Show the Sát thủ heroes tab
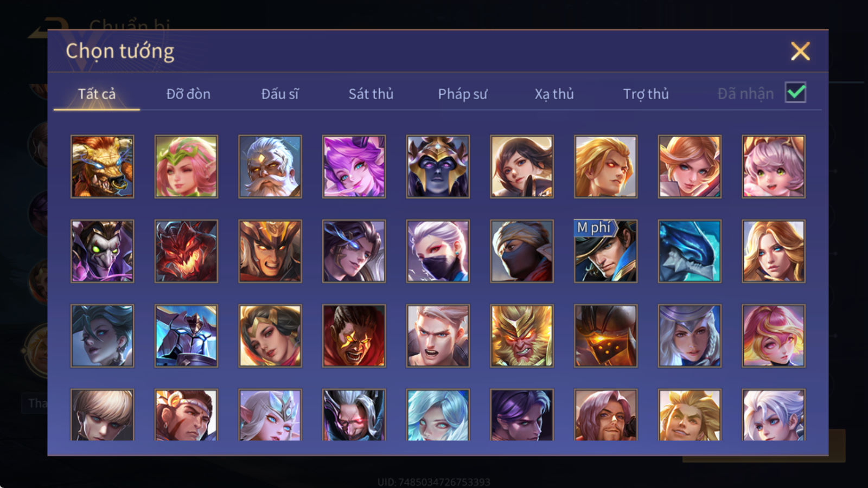Screen dimensions: 868x488 [x=371, y=94]
